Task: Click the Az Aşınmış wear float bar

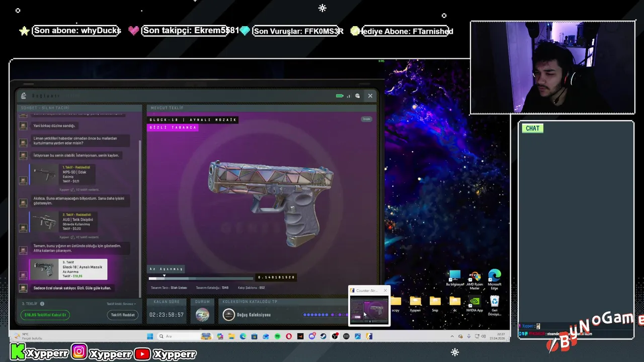Action: pos(201,278)
